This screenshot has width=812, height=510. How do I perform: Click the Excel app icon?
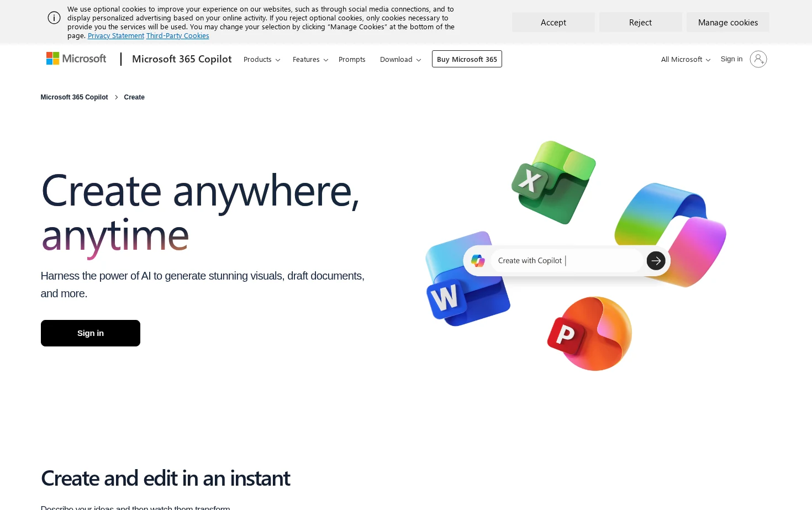click(553, 182)
